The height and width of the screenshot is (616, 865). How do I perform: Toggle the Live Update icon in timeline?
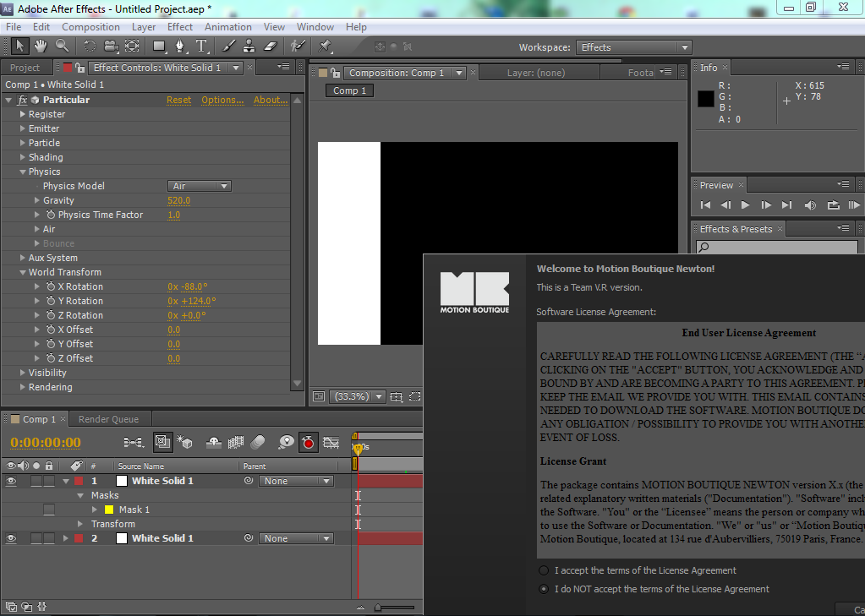(162, 442)
